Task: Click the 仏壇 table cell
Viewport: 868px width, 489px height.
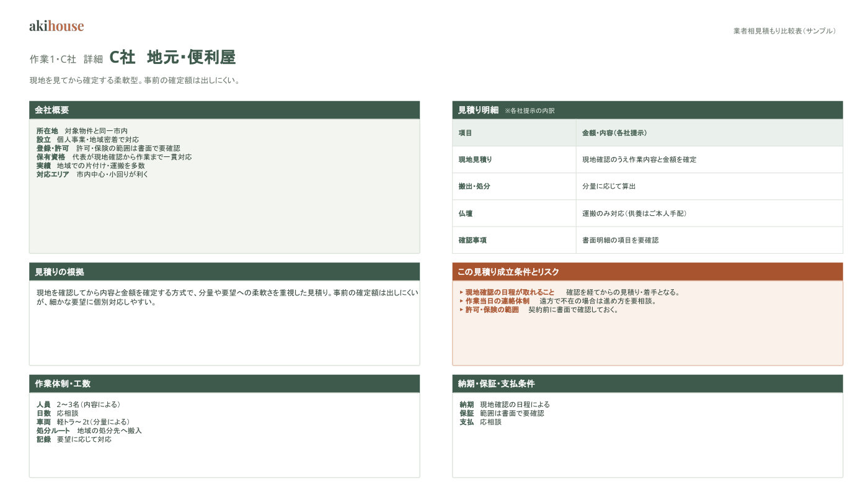Action: tap(514, 213)
